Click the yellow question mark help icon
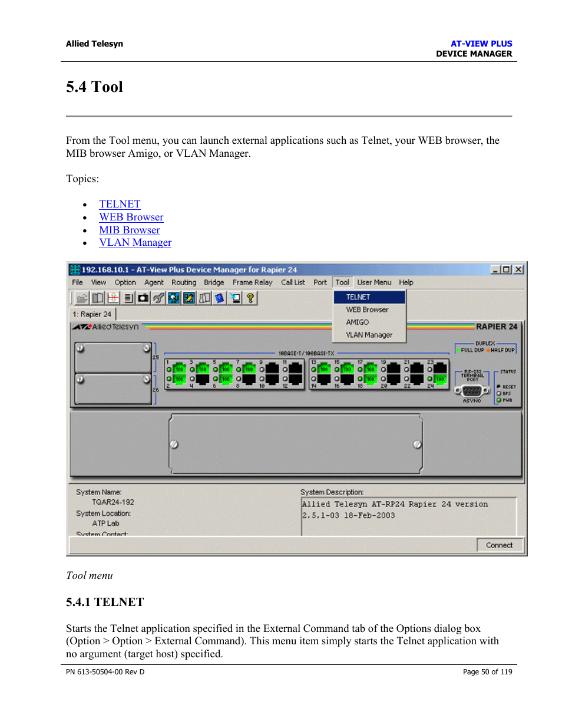The width and height of the screenshot is (562, 728). click(x=250, y=298)
